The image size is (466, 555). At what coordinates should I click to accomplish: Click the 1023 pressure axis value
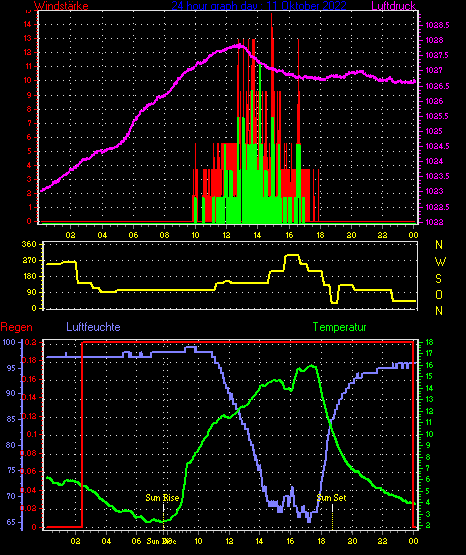point(434,191)
